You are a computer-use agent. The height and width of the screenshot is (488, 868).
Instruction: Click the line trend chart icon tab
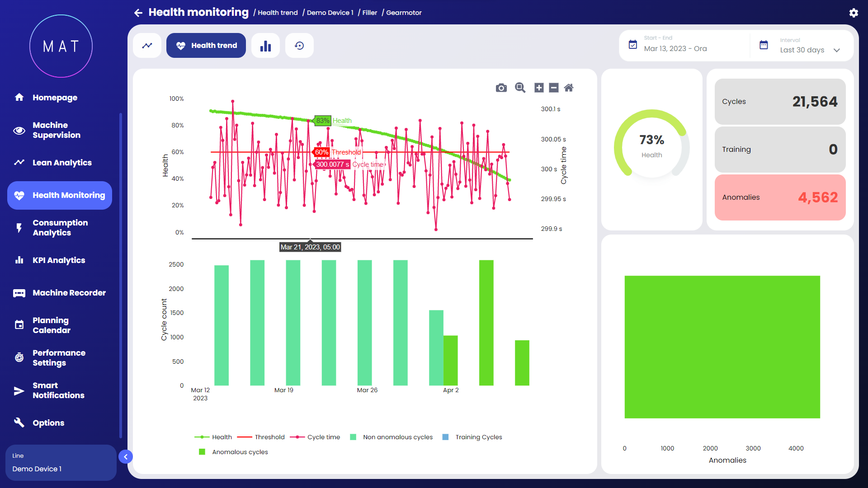tap(147, 46)
